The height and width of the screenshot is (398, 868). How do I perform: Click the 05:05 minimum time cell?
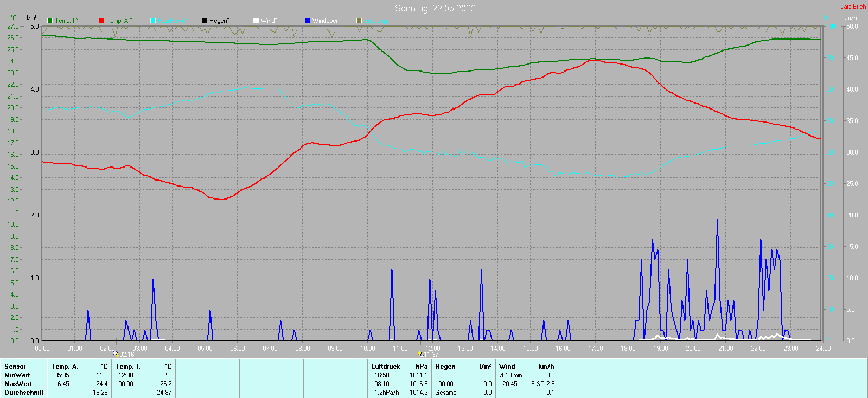(62, 375)
